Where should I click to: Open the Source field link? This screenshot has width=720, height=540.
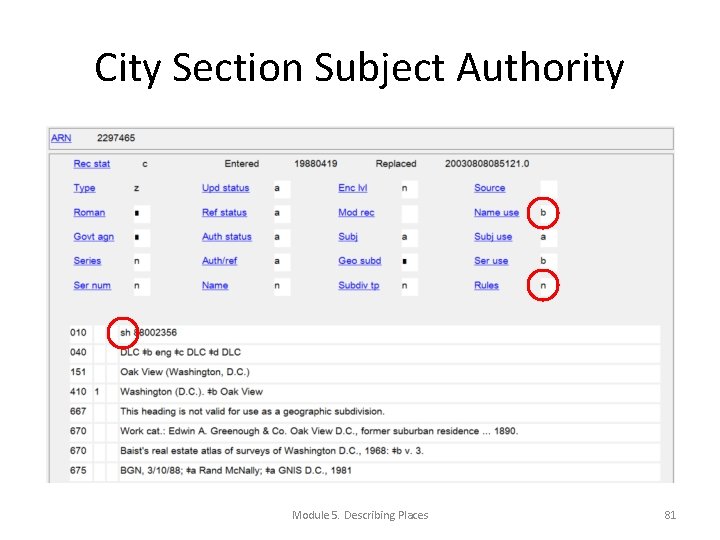click(489, 188)
